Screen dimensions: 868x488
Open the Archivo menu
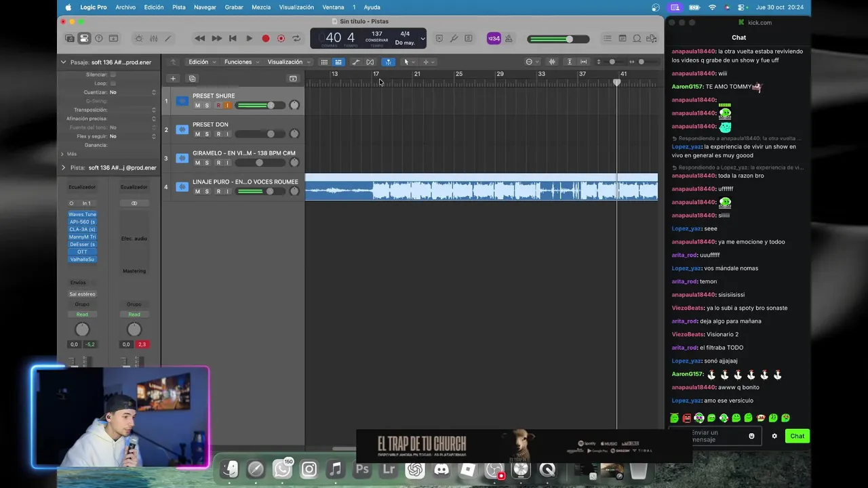[x=125, y=7]
